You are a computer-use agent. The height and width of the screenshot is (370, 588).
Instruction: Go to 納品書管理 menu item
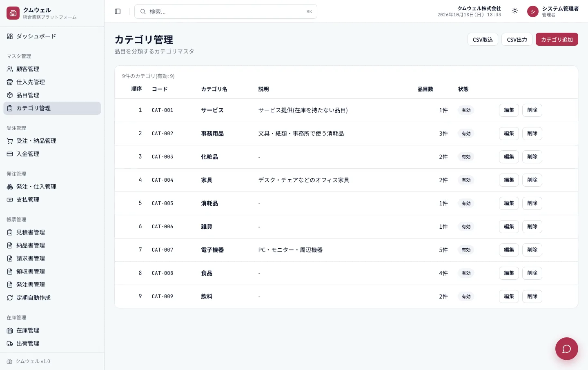[x=52, y=245]
